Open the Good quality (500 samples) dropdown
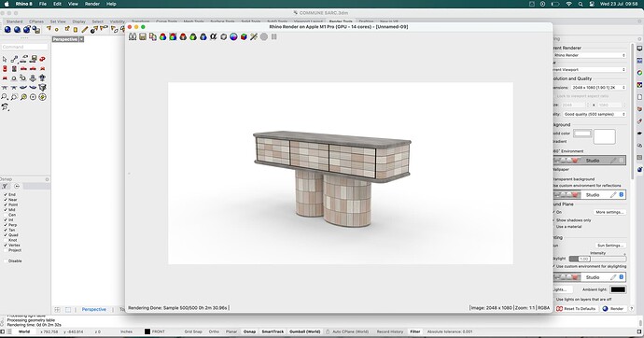 [x=594, y=114]
